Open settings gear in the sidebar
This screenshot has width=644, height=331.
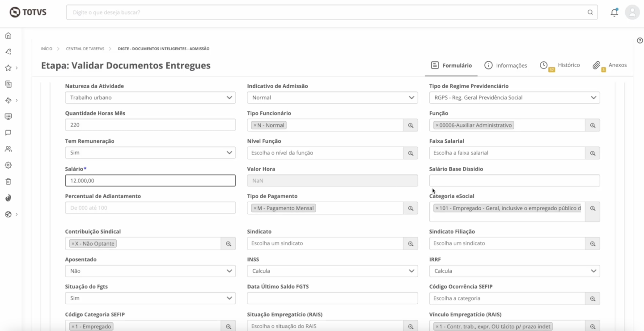tap(8, 165)
